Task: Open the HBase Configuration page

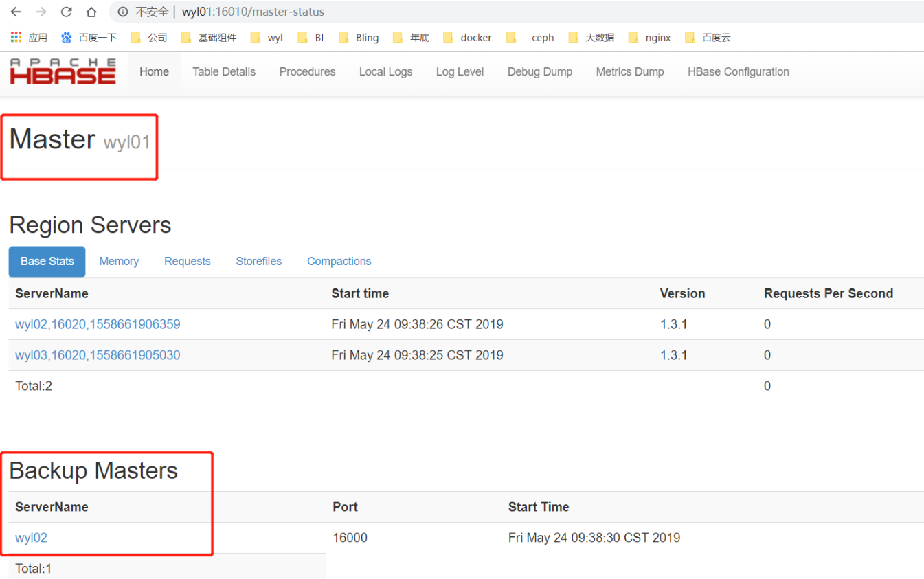Action: tap(738, 71)
